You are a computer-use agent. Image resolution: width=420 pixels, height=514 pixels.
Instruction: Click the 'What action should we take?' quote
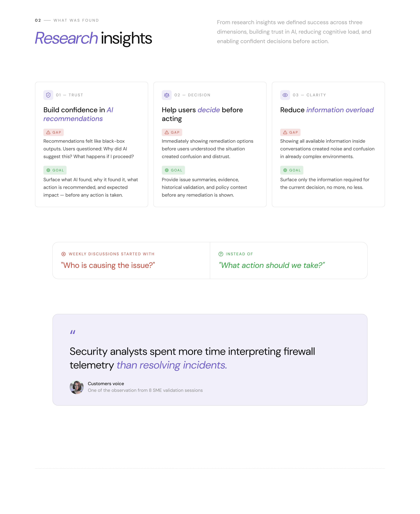click(x=272, y=265)
